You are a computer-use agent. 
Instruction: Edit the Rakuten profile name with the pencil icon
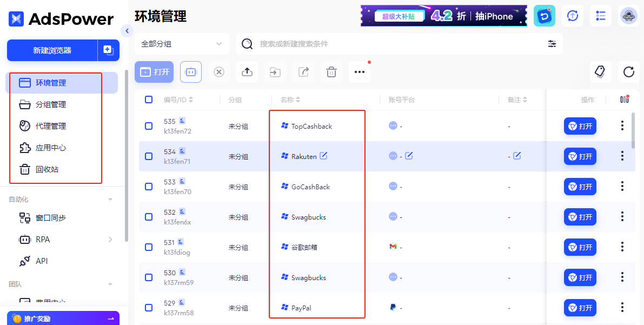pos(324,156)
